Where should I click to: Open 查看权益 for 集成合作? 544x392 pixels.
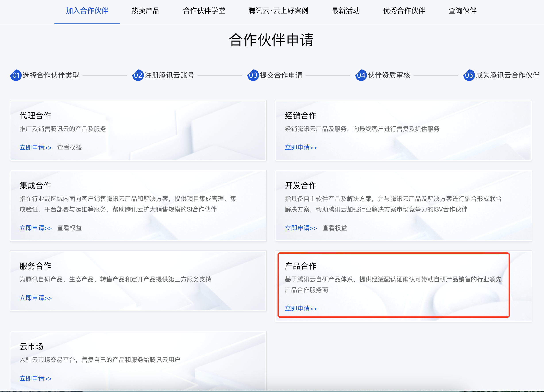(x=69, y=228)
